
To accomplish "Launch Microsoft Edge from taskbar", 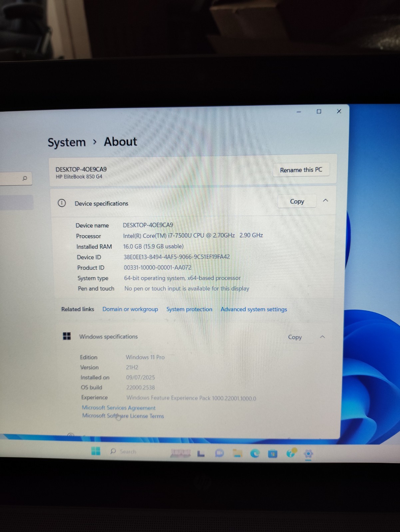I will (x=255, y=453).
